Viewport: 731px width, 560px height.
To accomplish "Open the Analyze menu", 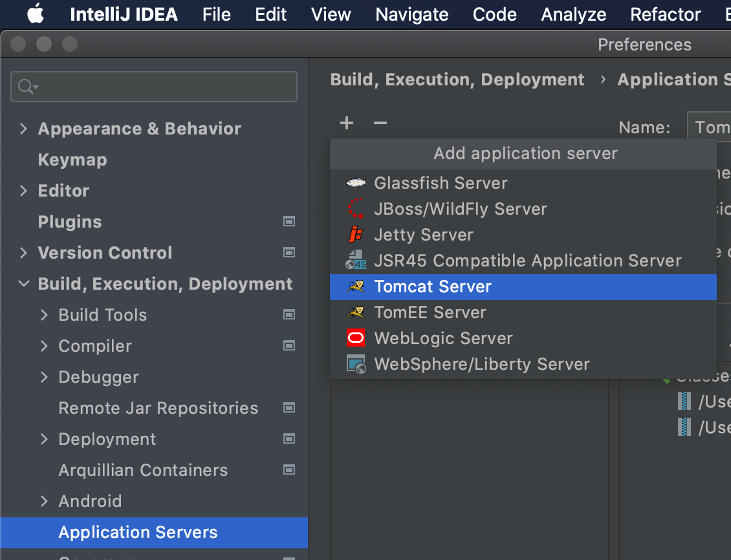I will pyautogui.click(x=573, y=14).
